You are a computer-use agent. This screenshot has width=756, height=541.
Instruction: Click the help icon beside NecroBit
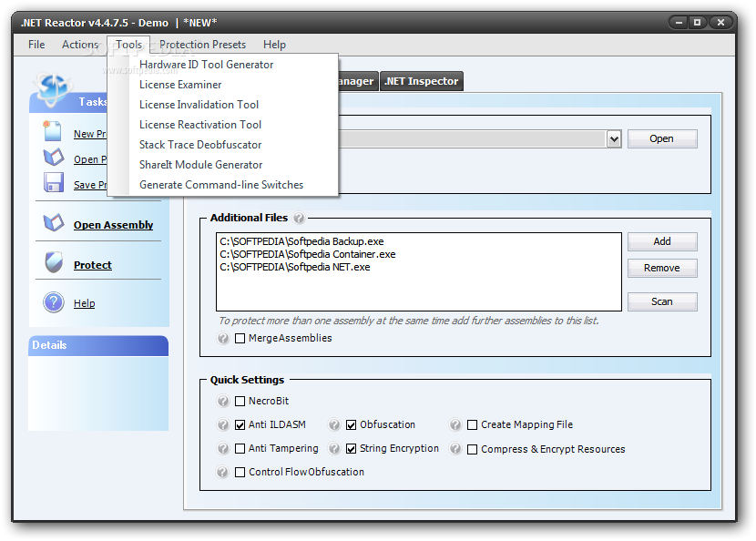(223, 401)
